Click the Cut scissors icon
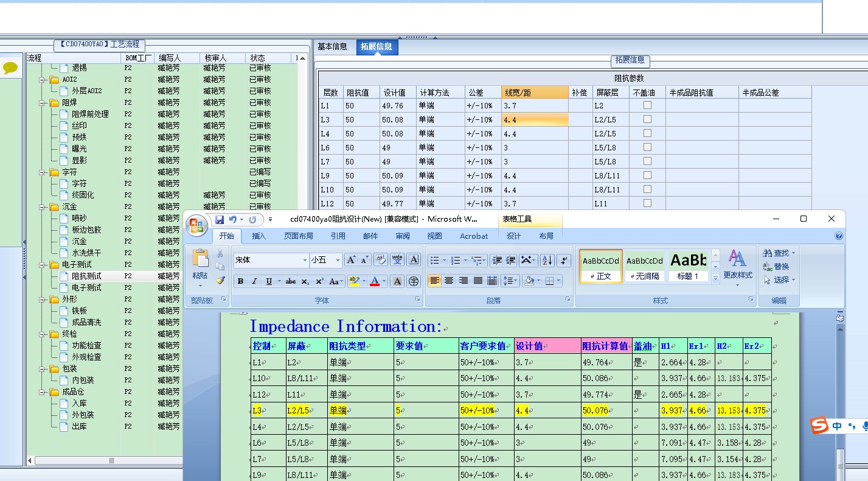Viewport: 868px width, 481px height. [220, 253]
